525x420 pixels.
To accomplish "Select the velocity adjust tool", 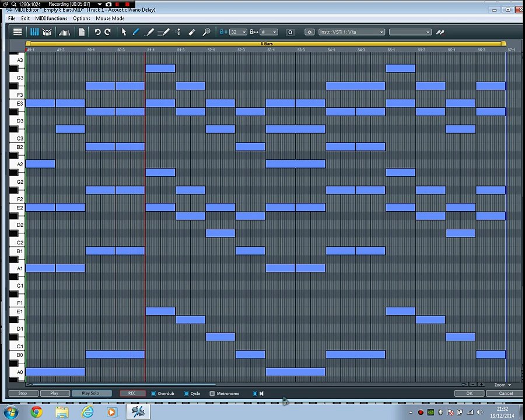I will pos(178,32).
